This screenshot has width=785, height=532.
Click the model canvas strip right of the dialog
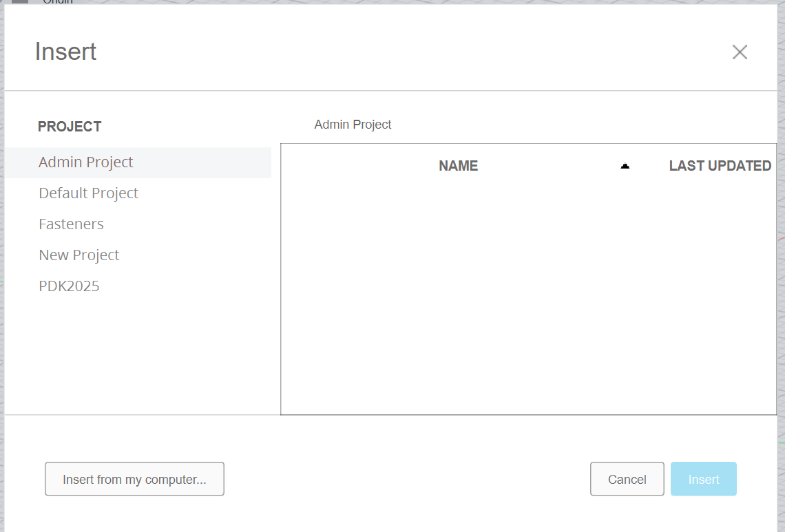(781, 275)
